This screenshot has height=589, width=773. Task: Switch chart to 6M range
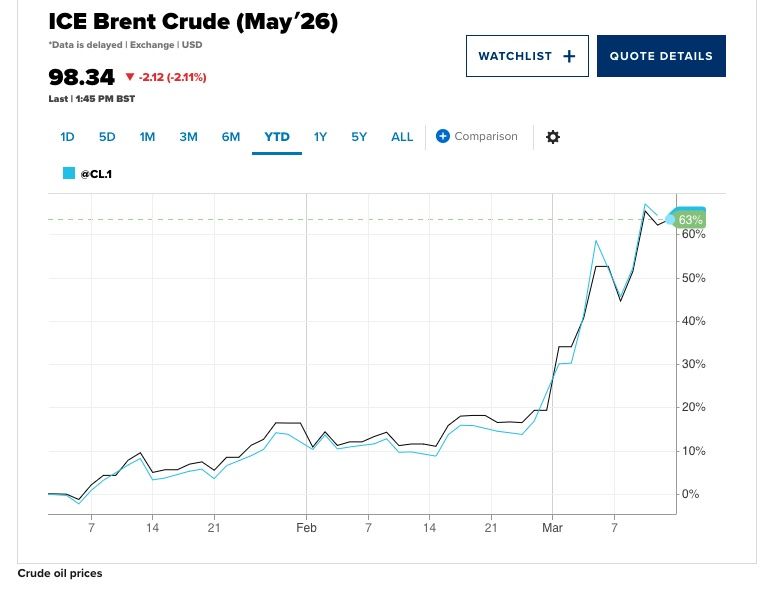click(x=231, y=137)
